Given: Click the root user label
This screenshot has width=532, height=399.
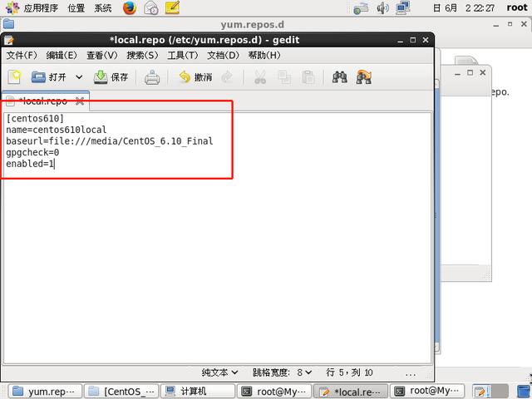Looking at the screenshot, I should pos(517,7).
